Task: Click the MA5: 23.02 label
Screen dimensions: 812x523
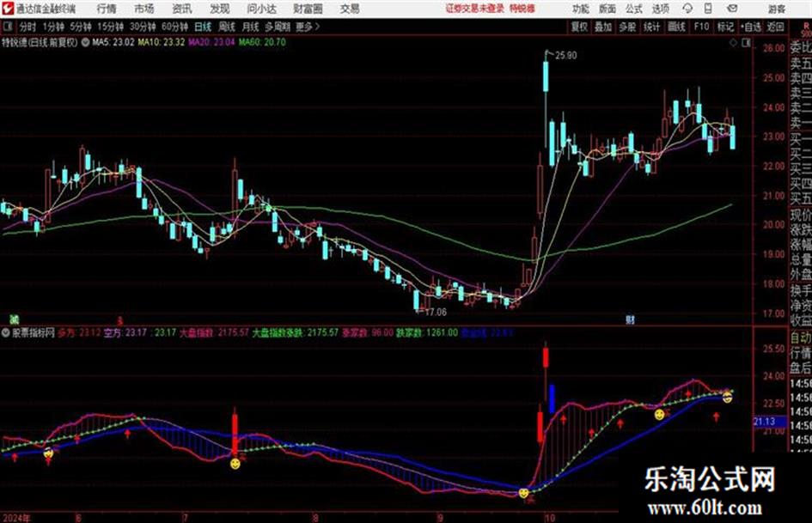Action: coord(113,42)
